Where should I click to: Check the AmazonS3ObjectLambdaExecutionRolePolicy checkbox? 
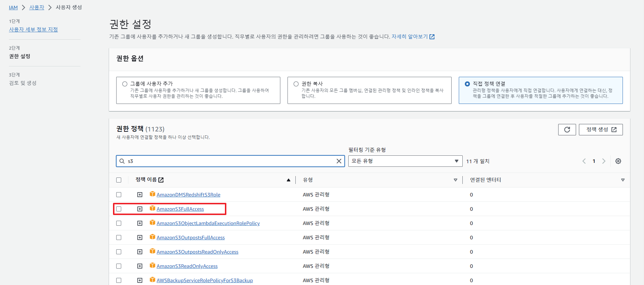119,223
